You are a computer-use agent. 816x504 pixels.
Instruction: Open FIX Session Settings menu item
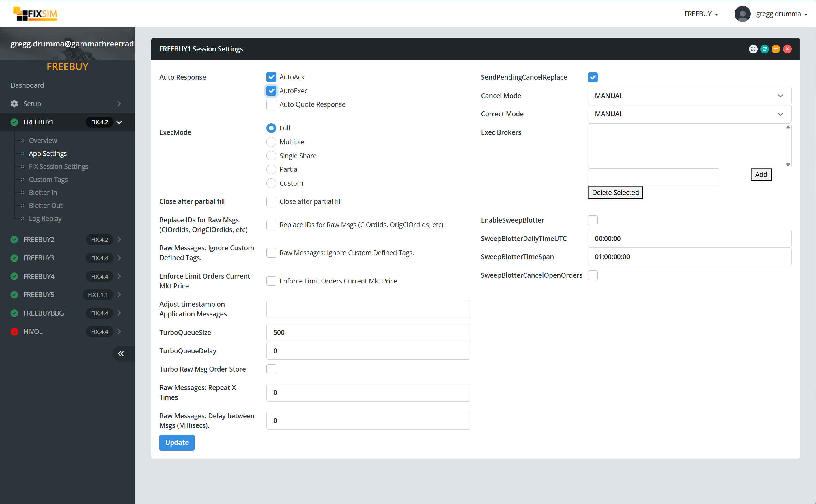58,166
